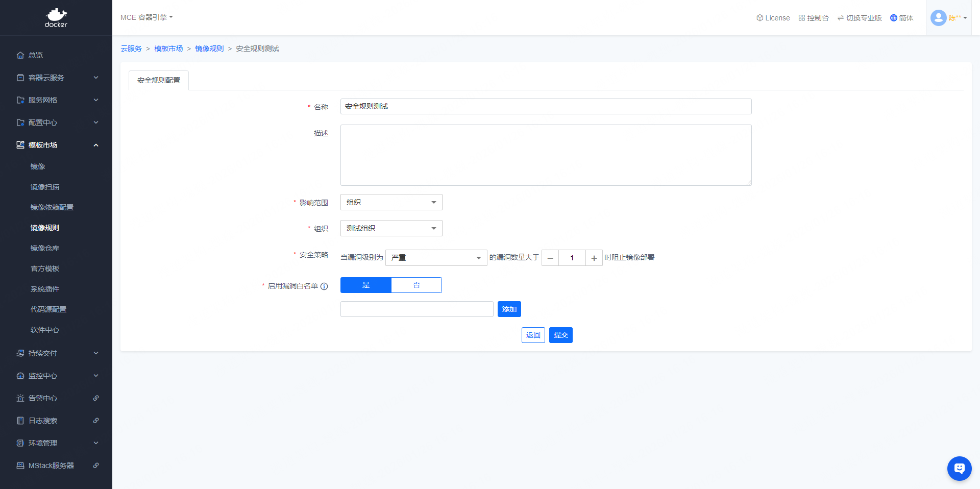This screenshot has width=980, height=489.
Task: Click the 描述 text area
Action: [546, 155]
